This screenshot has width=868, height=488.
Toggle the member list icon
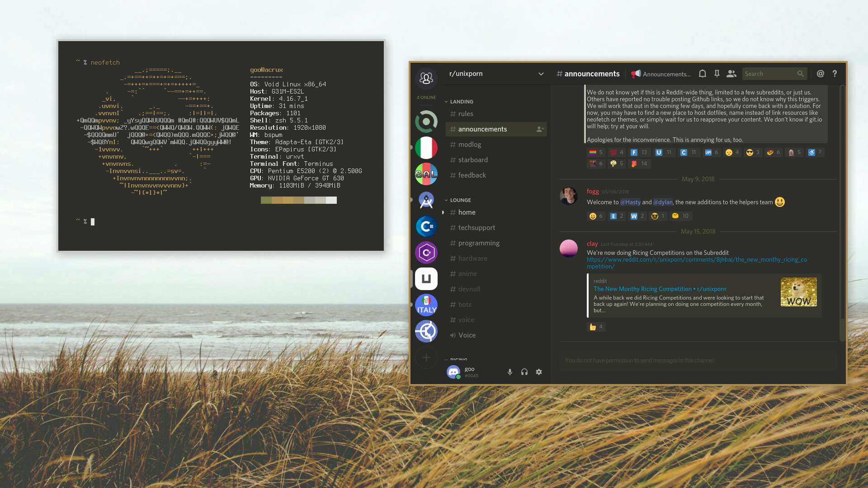[731, 74]
